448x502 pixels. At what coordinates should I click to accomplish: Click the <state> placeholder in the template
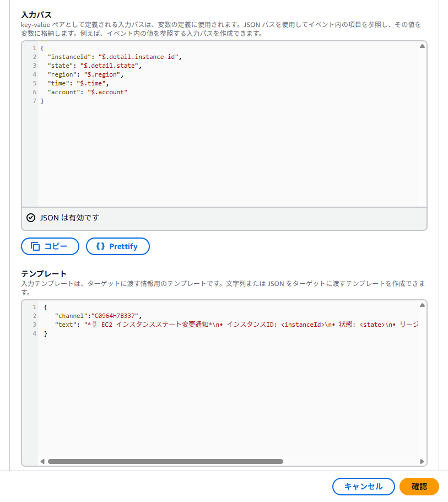373,325
